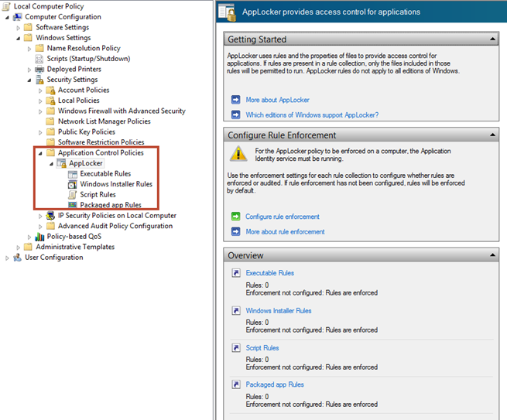The height and width of the screenshot is (420, 507).
Task: Collapse the Getting Started section
Action: [x=493, y=39]
